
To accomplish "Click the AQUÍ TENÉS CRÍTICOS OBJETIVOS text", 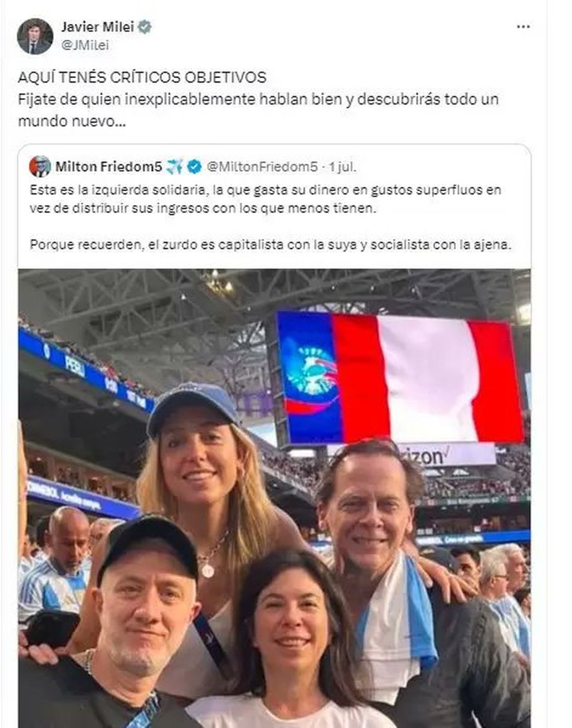I will [x=142, y=77].
